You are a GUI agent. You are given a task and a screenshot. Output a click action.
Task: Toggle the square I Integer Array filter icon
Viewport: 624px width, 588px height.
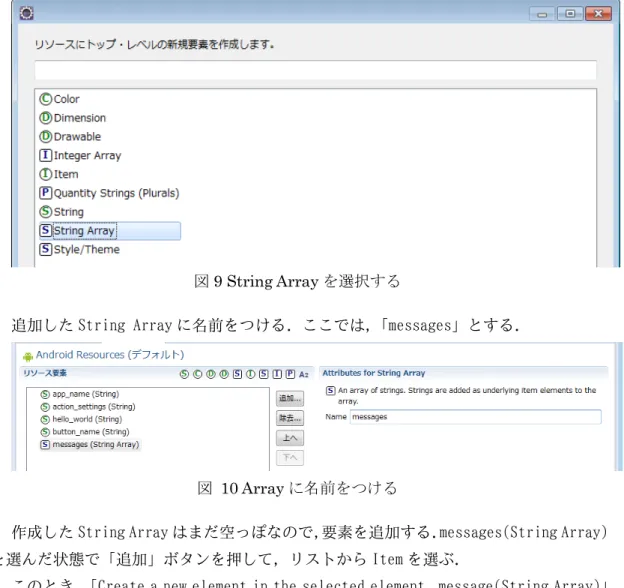pos(277,374)
